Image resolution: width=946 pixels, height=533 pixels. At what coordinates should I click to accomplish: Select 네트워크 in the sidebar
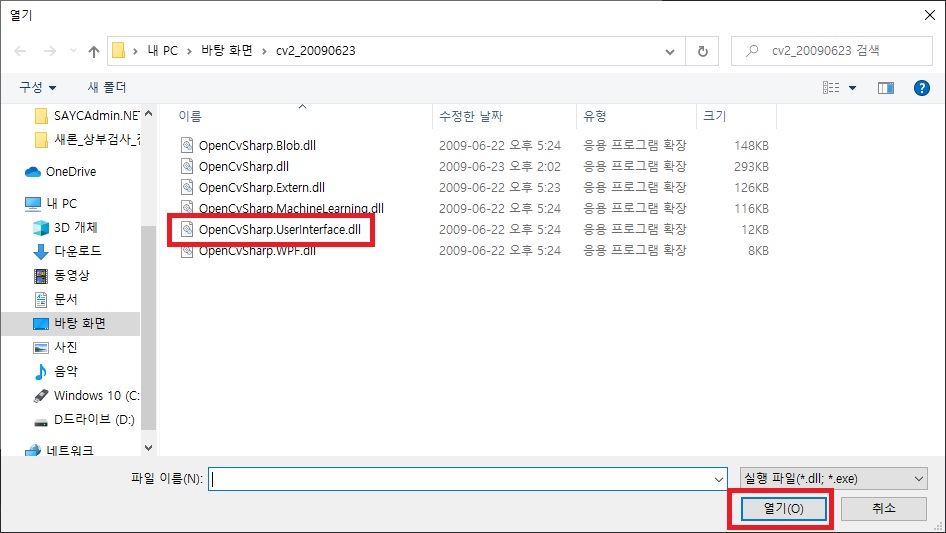(59, 450)
